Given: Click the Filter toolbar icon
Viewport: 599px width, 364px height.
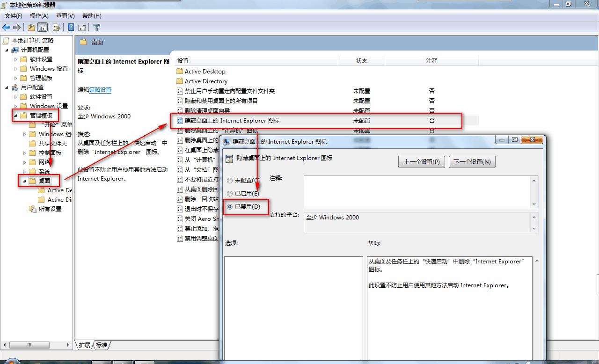Looking at the screenshot, I should [x=96, y=27].
